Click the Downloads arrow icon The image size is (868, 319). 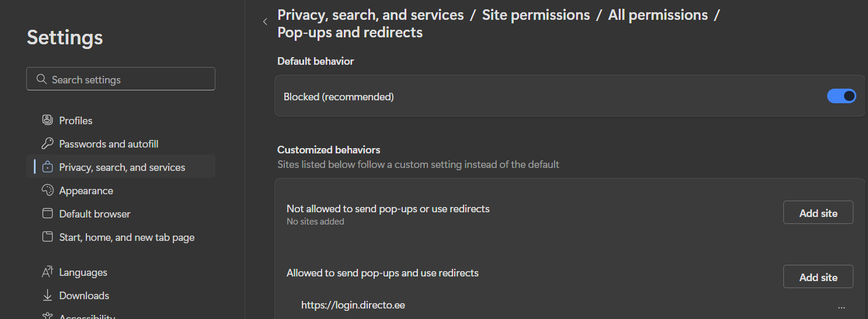coord(47,295)
